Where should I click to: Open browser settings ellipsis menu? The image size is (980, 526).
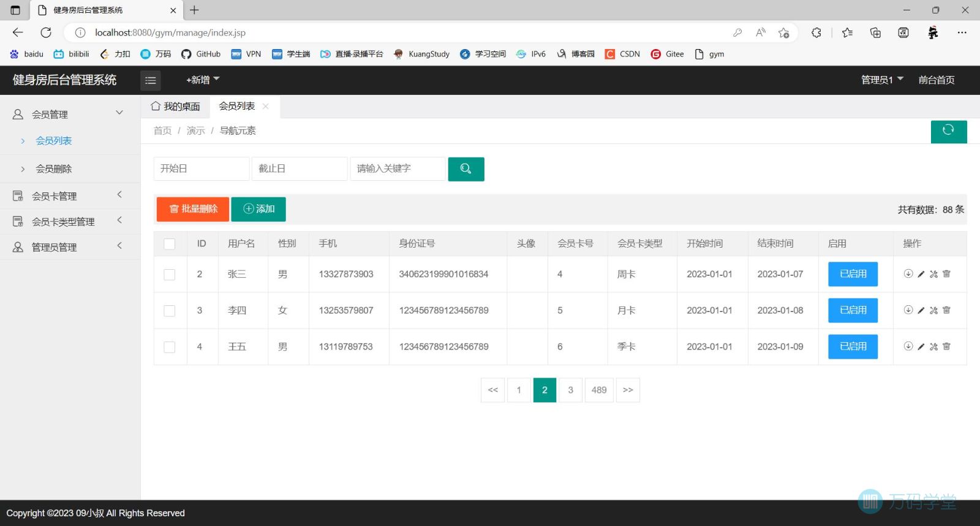click(962, 32)
